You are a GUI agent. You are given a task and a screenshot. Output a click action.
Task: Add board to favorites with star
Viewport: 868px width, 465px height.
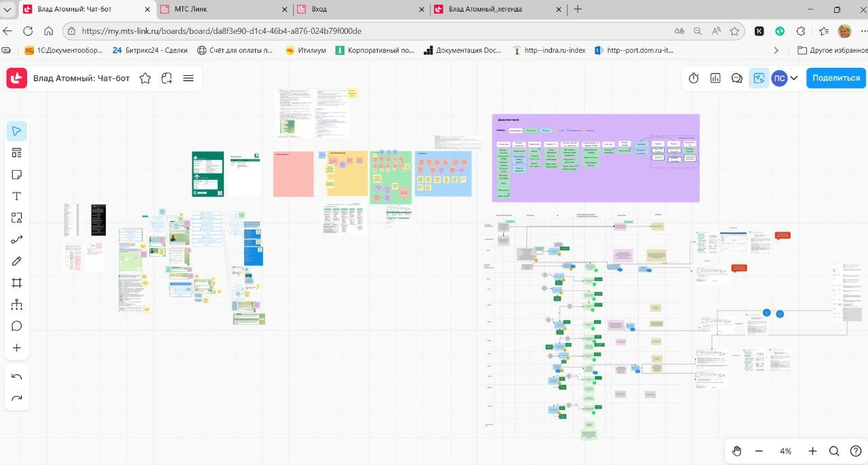click(x=145, y=78)
